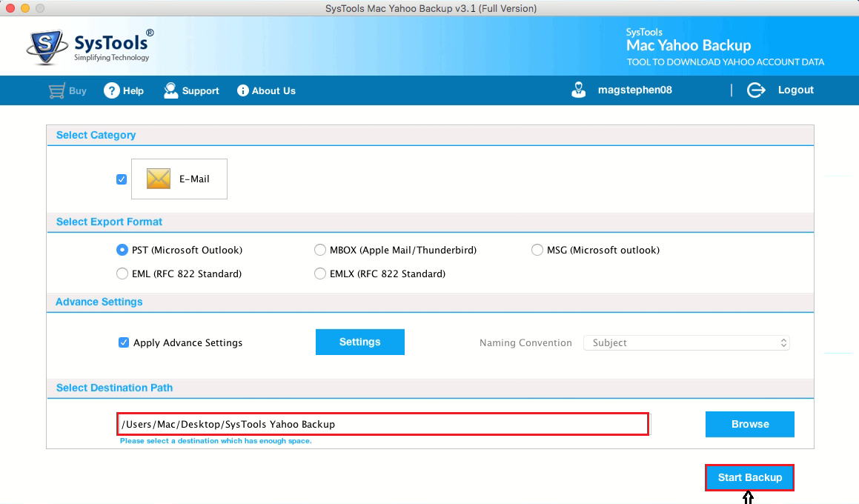Open the Naming Convention Subject dropdown
This screenshot has width=859, height=504.
tap(686, 343)
